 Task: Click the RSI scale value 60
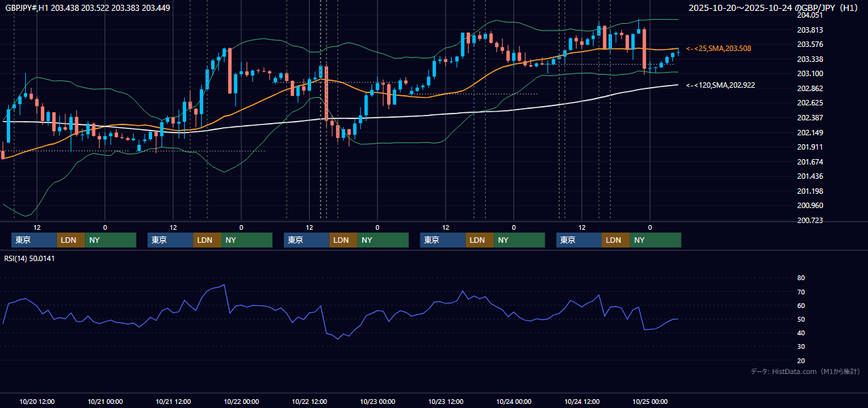(x=801, y=305)
